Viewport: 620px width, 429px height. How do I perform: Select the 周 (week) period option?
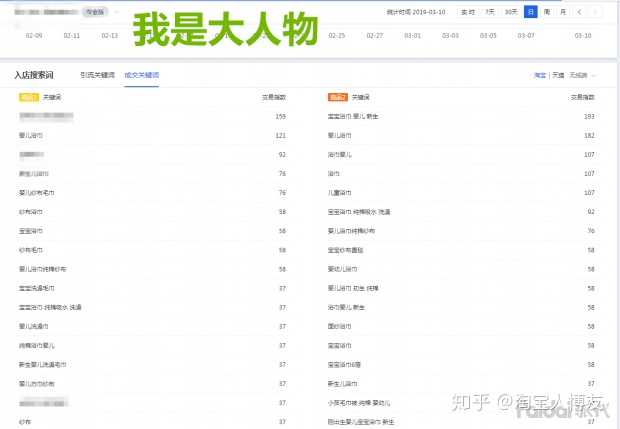[546, 12]
